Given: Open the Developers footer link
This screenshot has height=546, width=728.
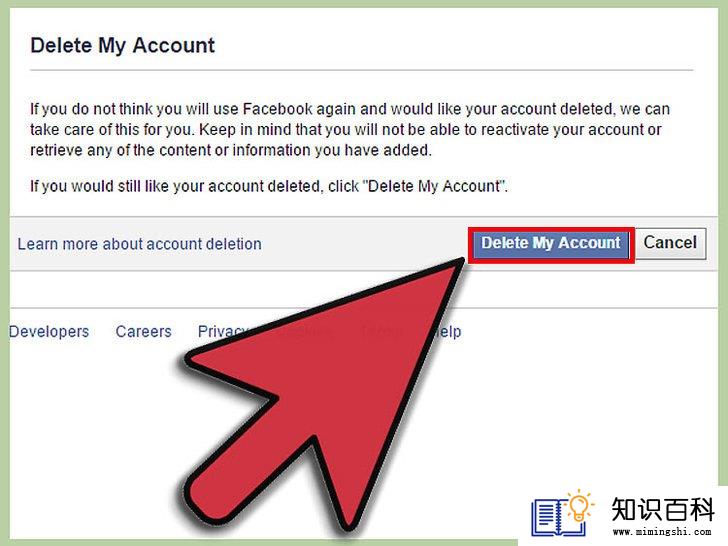Looking at the screenshot, I should (x=49, y=332).
